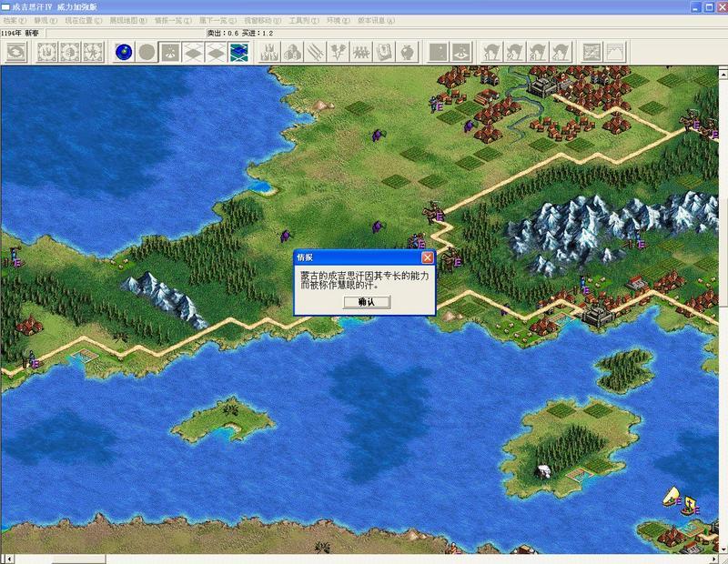Open the 视窗移动 menu

(263, 21)
